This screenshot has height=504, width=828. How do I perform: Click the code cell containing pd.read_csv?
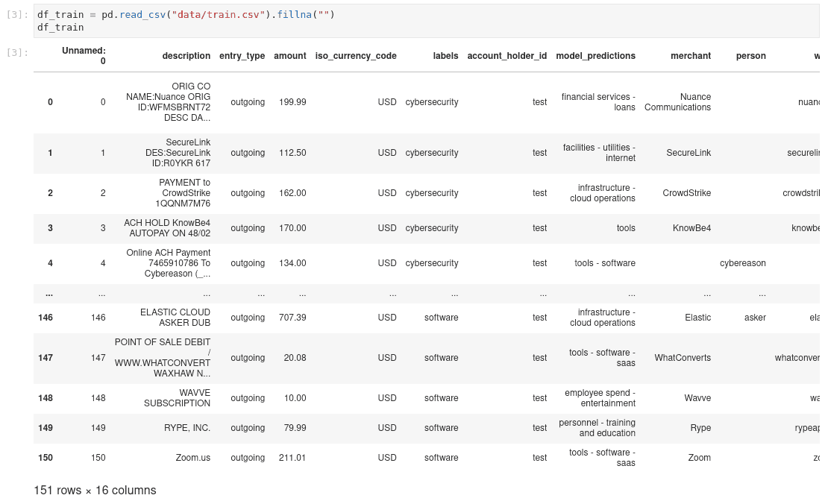426,21
